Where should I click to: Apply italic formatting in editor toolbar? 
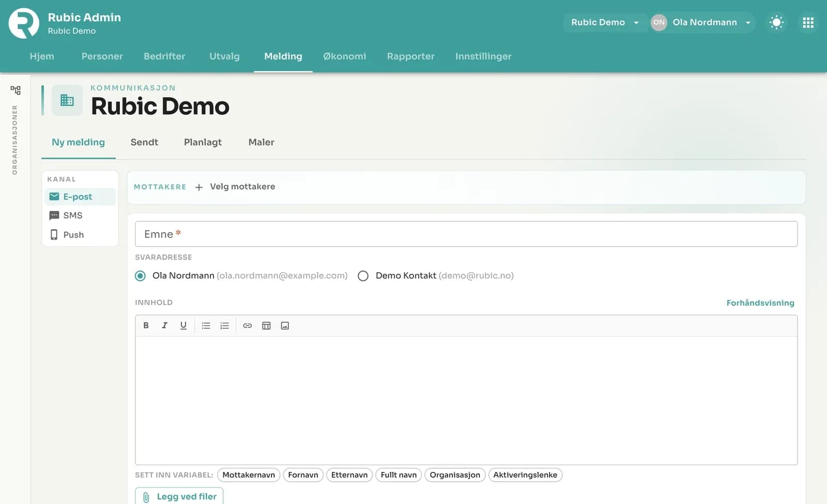[x=165, y=326]
